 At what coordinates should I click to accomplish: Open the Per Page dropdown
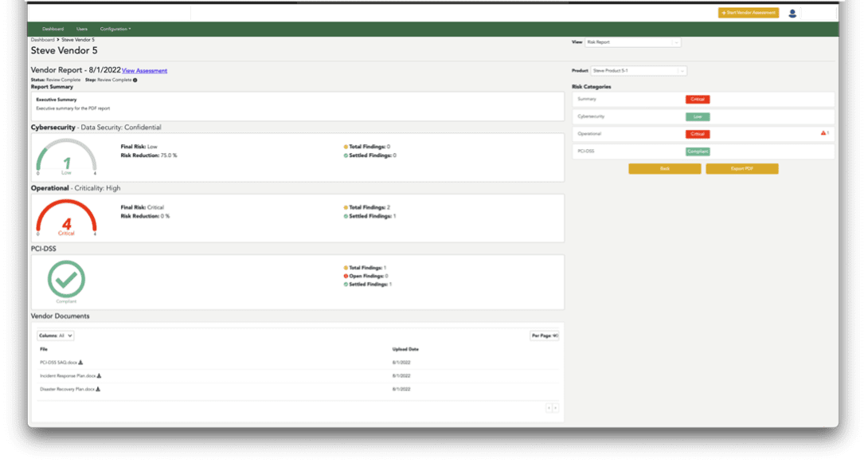[545, 336]
